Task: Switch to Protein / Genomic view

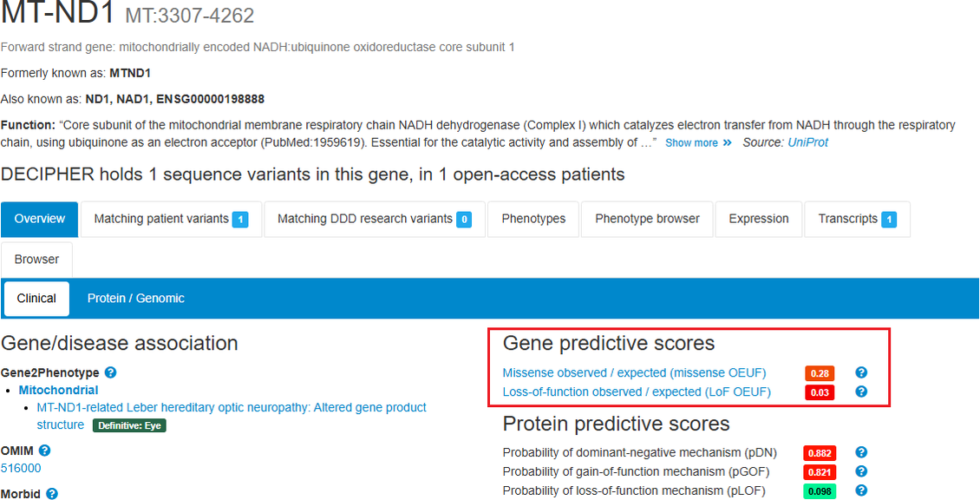Action: point(136,298)
